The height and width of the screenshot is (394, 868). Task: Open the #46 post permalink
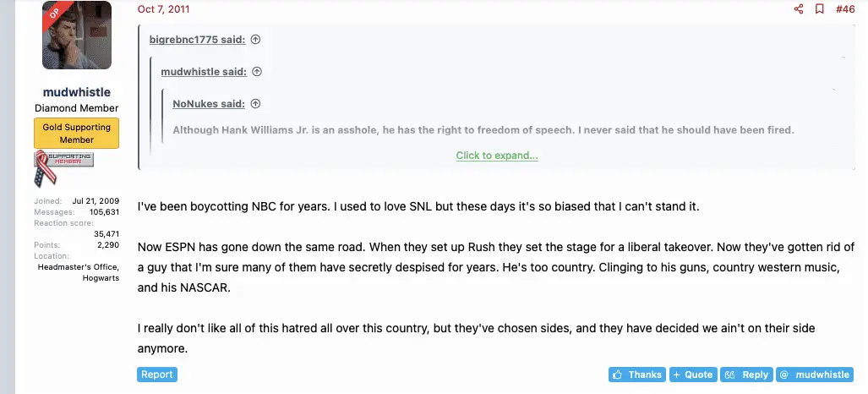(x=845, y=9)
